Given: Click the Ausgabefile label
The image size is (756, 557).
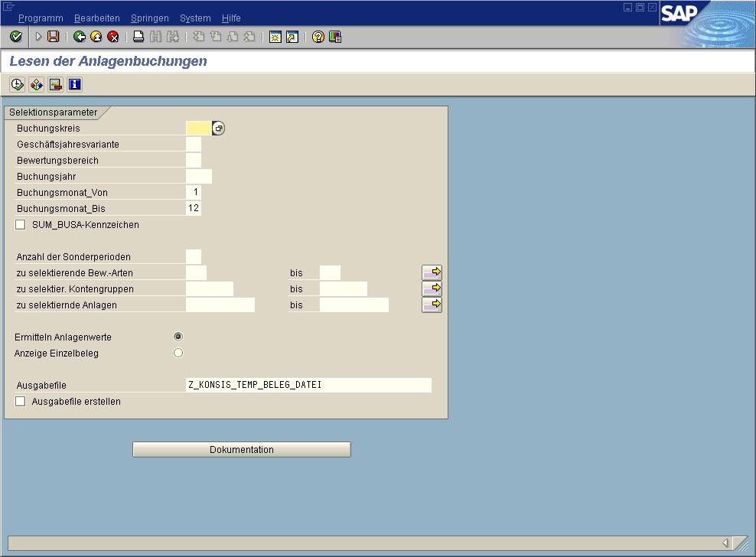Looking at the screenshot, I should (41, 386).
